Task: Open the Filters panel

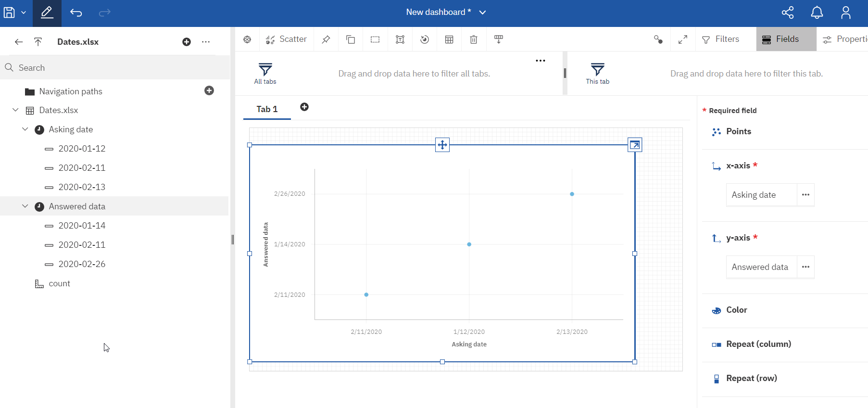Action: coord(720,39)
